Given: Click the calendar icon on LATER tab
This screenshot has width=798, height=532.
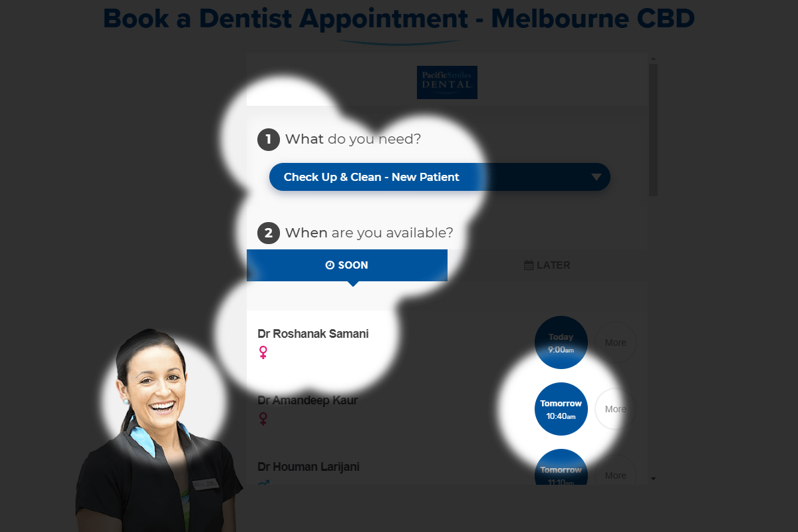Looking at the screenshot, I should [x=529, y=265].
